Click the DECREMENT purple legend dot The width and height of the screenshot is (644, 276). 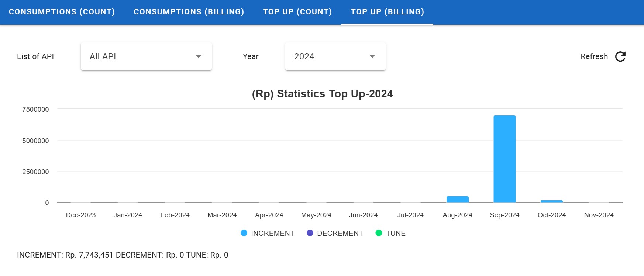[310, 233]
